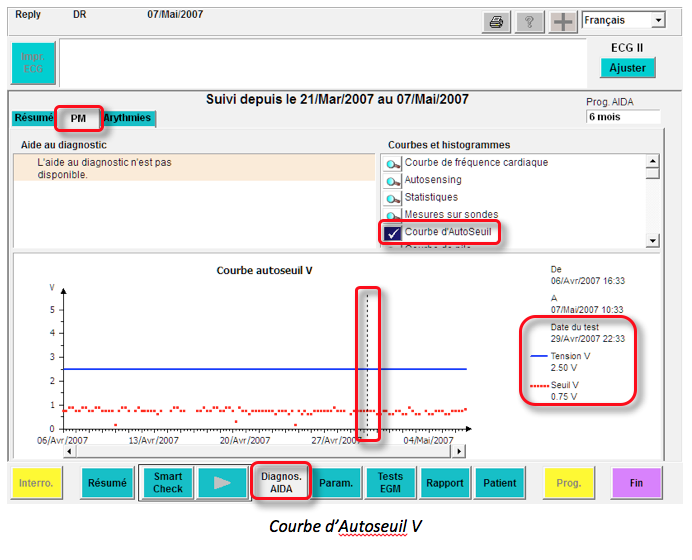Click the Tests EGM button
The width and height of the screenshot is (692, 560).
tap(391, 483)
